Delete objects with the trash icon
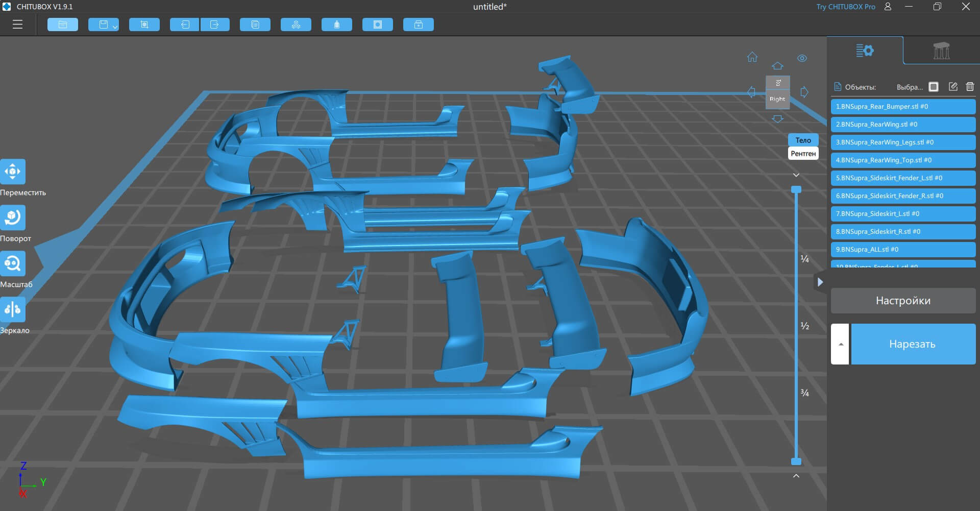 point(970,87)
